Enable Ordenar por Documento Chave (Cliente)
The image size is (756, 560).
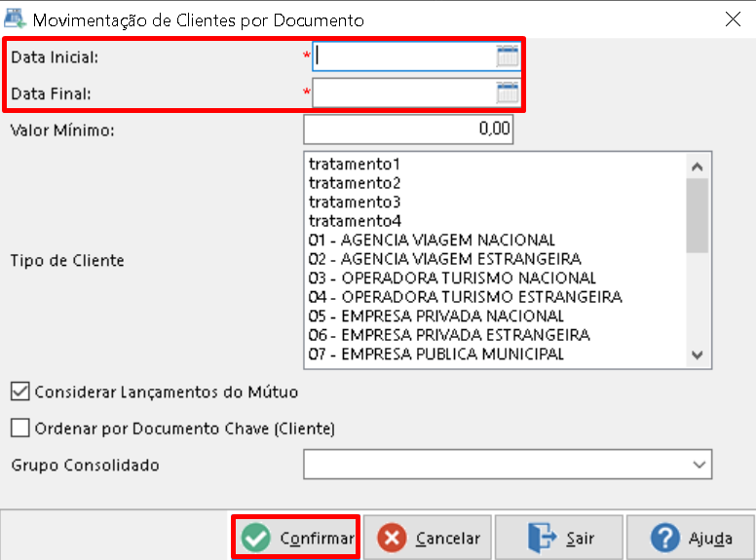point(19,428)
